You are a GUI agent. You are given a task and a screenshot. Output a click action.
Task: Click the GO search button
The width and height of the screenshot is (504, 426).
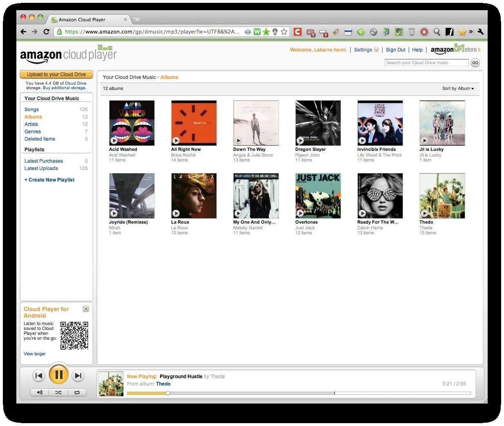[x=475, y=63]
